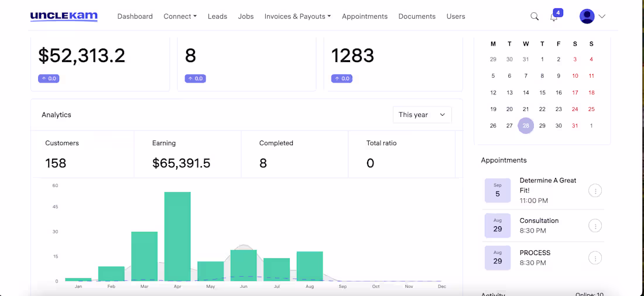Expand the profile chevron next to avatar
The image size is (644, 296).
[x=602, y=16]
